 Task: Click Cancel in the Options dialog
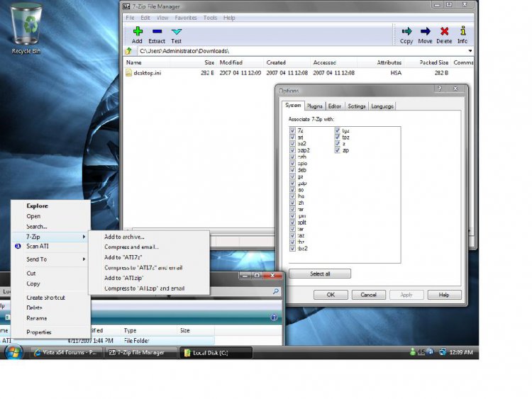click(368, 295)
